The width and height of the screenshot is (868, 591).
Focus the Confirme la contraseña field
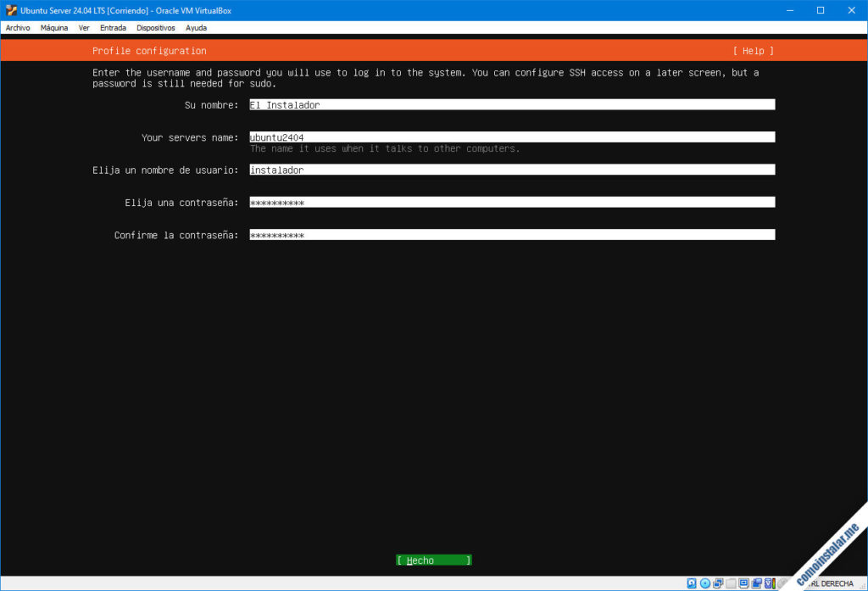tap(512, 235)
